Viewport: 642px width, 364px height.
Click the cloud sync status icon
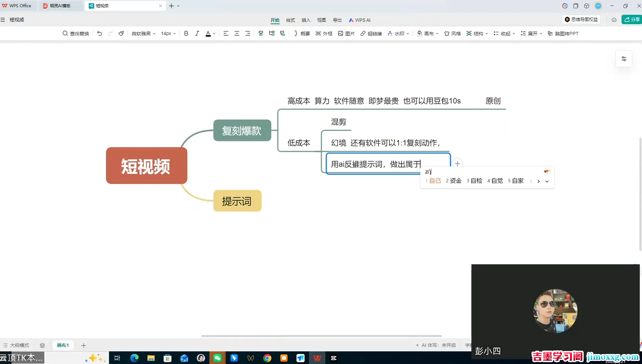point(614,20)
